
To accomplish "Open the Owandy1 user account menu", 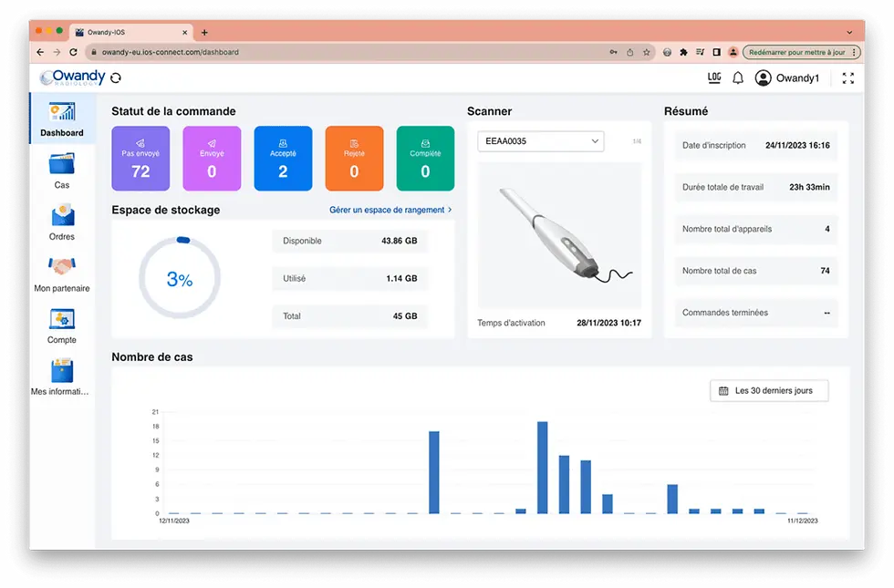I will point(786,78).
